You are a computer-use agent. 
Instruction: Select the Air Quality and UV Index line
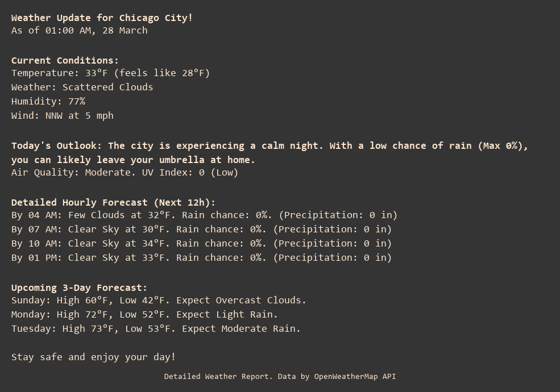click(125, 173)
